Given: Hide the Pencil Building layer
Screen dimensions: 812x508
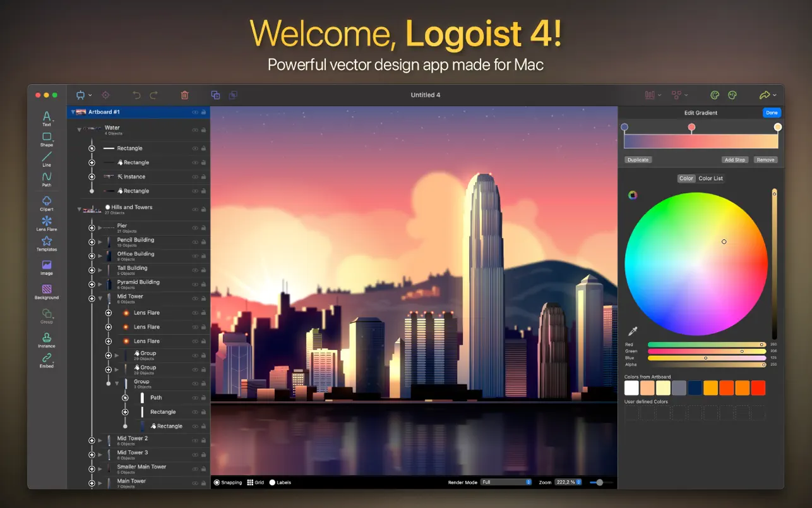Looking at the screenshot, I should click(x=195, y=241).
